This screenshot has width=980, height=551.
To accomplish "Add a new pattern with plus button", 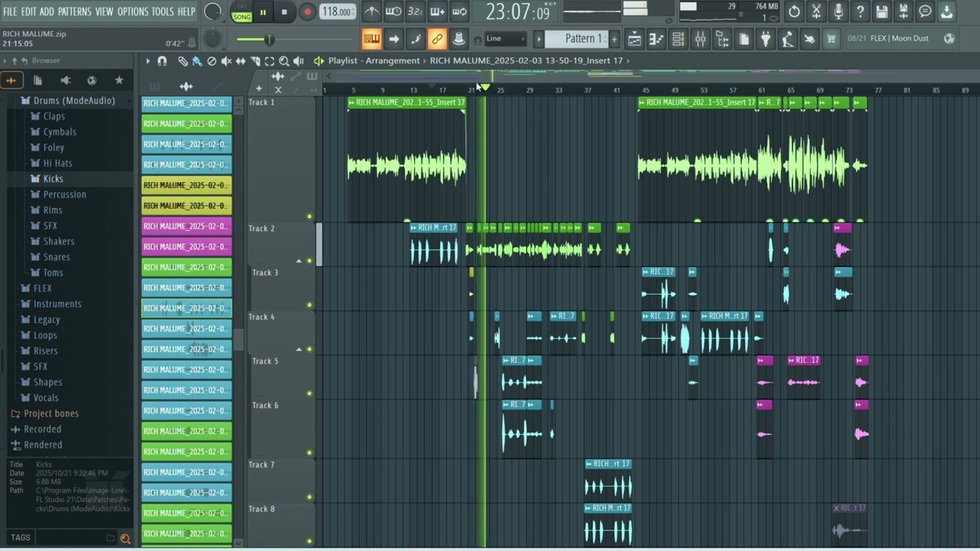I will [613, 39].
